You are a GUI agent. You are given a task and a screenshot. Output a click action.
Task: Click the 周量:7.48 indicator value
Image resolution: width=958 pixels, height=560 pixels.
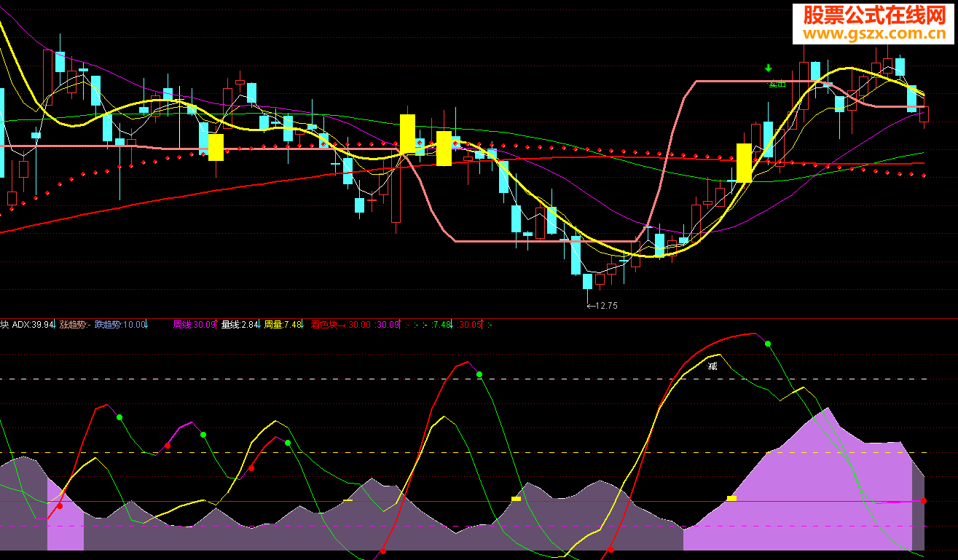coord(283,325)
